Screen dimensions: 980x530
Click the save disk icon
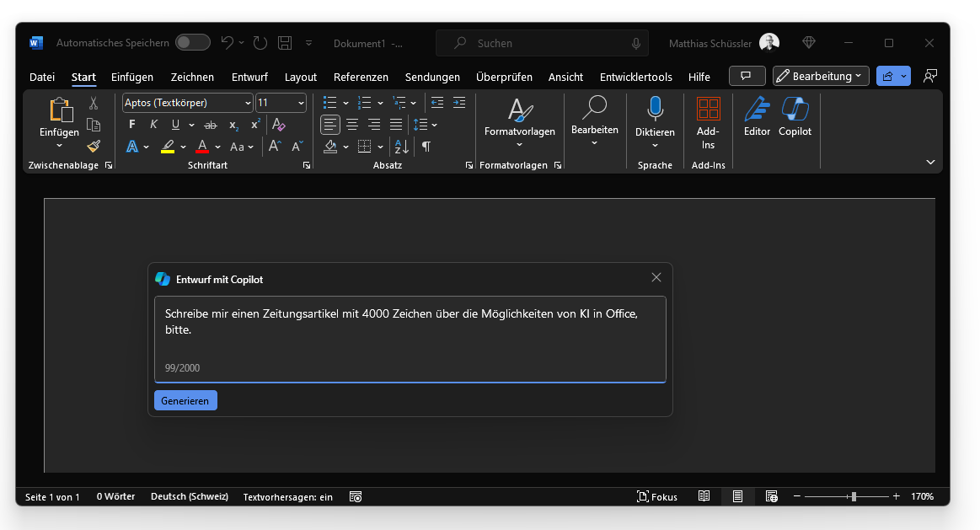[285, 42]
